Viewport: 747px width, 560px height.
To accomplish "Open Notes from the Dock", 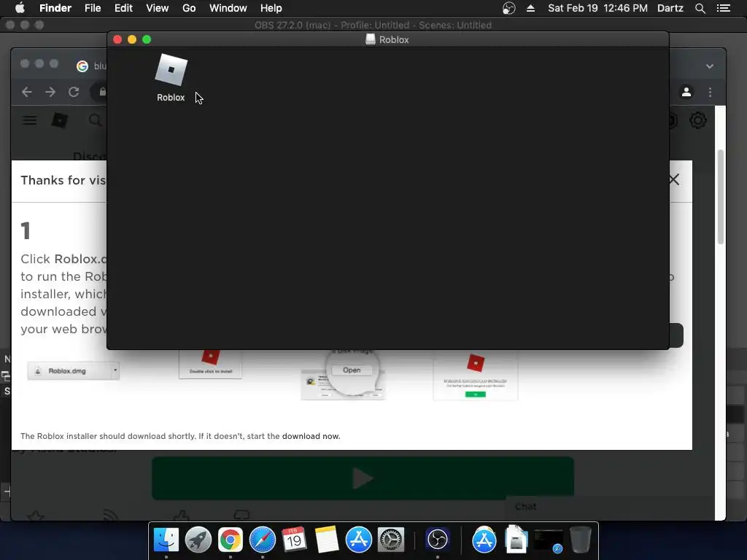I will [x=326, y=540].
